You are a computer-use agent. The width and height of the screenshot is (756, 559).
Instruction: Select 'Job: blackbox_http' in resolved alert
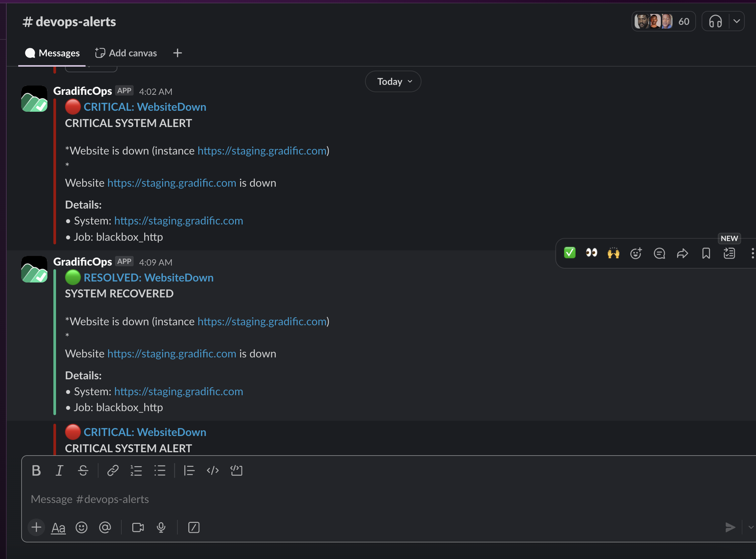118,407
